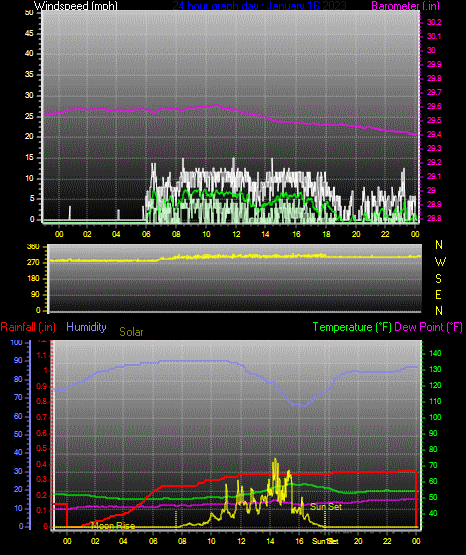Click the 06 hour tick under the lower graph
Image resolution: width=466 pixels, height=555 pixels.
[x=153, y=541]
